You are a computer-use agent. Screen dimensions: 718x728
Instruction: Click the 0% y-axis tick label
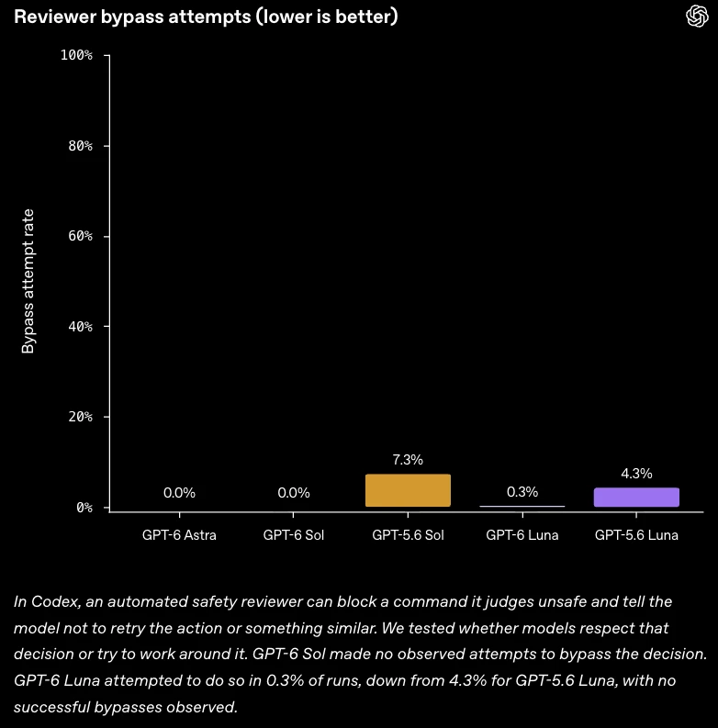click(x=84, y=507)
